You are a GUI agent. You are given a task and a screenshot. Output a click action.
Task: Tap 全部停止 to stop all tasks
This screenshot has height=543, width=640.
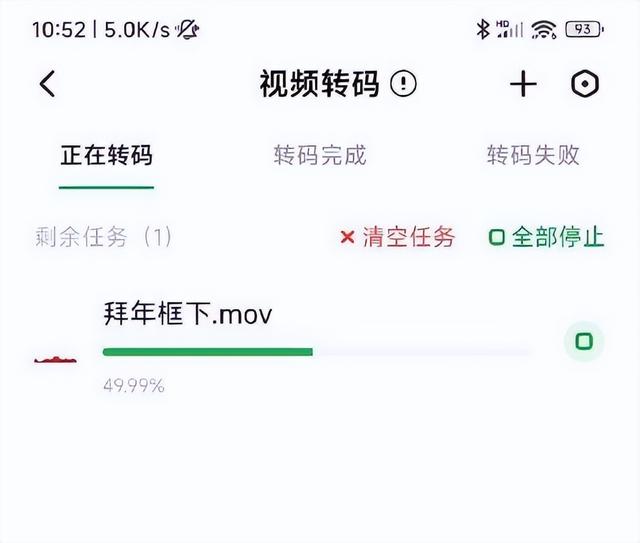tap(558, 237)
